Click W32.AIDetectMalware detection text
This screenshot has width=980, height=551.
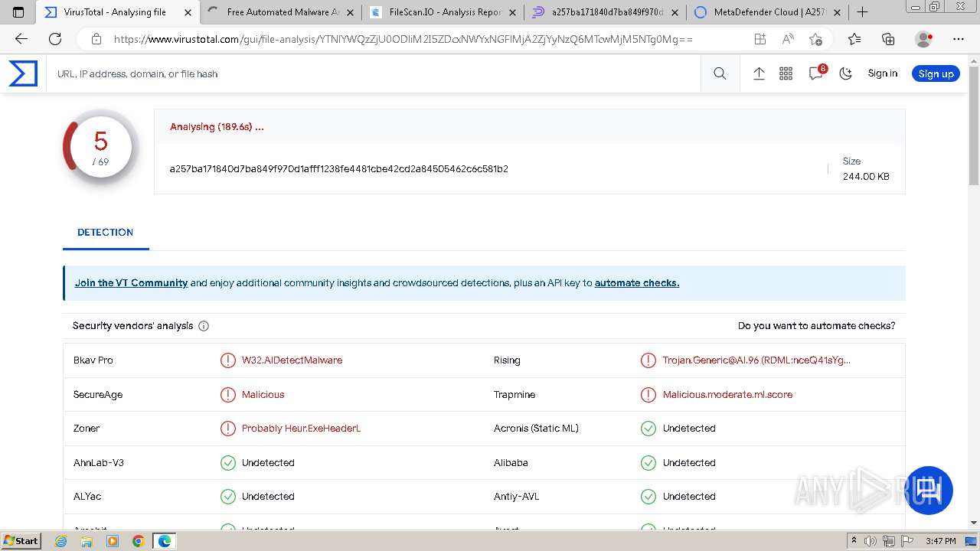[x=292, y=360]
